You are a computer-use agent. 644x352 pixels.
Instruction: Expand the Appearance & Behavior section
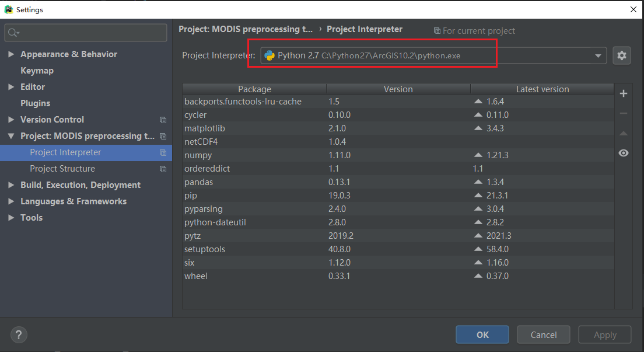[x=11, y=54]
